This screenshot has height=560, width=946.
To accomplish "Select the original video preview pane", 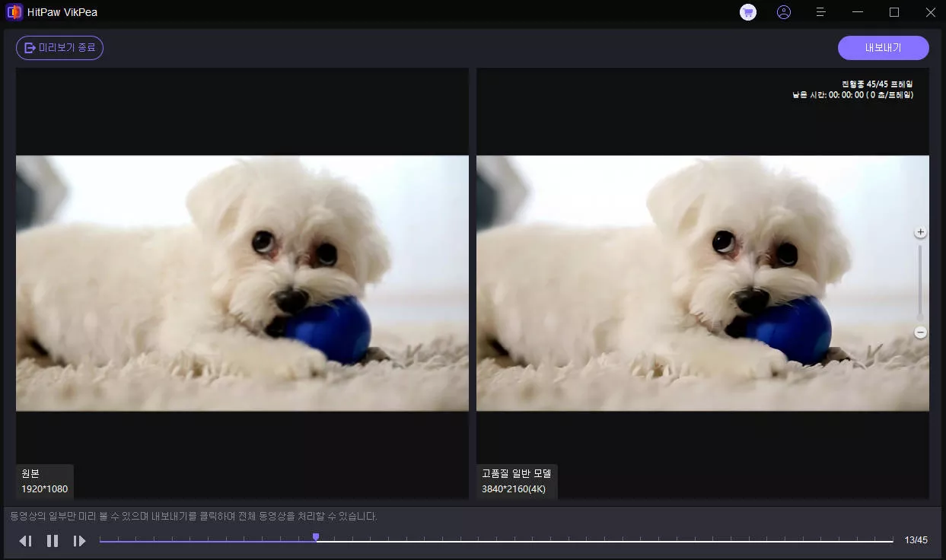I will click(242, 283).
